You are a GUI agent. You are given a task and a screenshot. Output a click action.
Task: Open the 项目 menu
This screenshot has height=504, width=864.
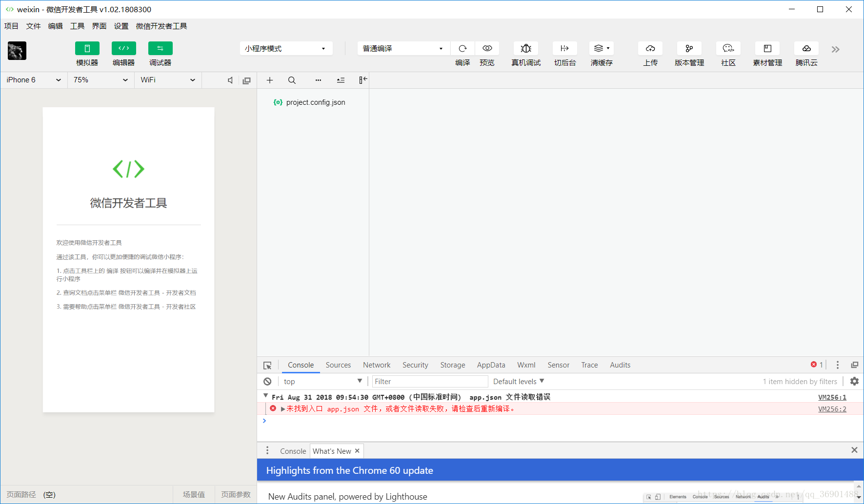tap(11, 26)
